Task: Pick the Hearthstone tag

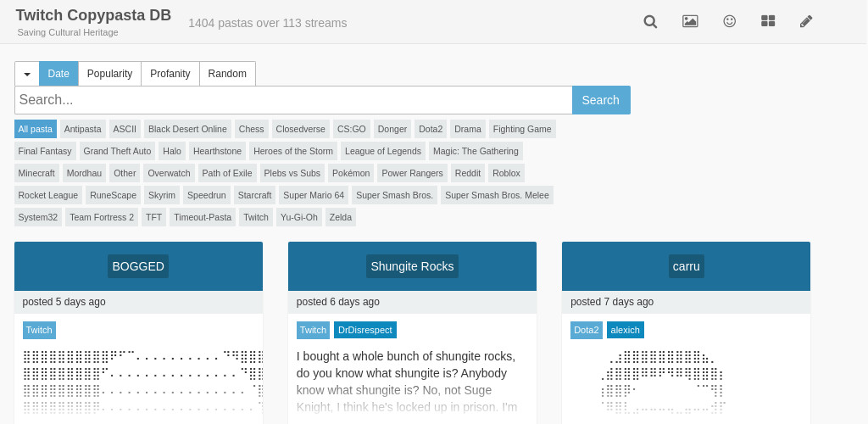Action: coord(218,151)
